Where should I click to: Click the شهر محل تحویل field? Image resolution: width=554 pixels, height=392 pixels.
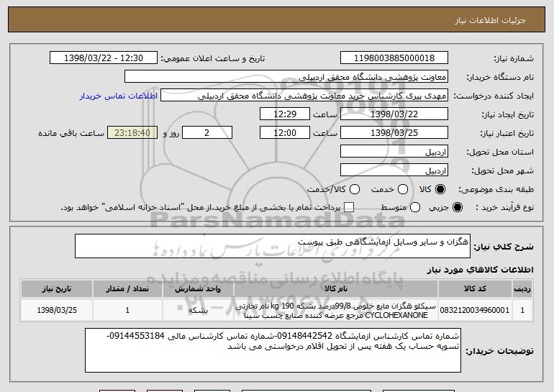coord(394,170)
